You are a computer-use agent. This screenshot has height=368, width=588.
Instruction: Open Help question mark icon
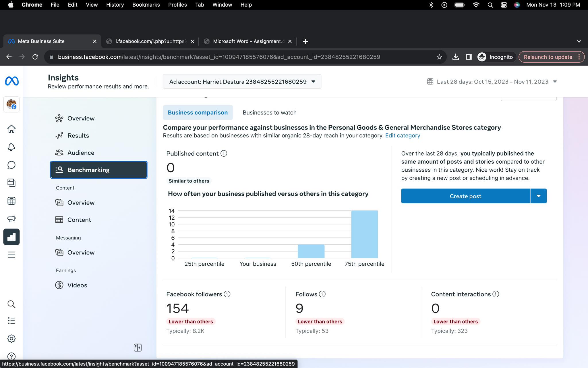pos(11,356)
